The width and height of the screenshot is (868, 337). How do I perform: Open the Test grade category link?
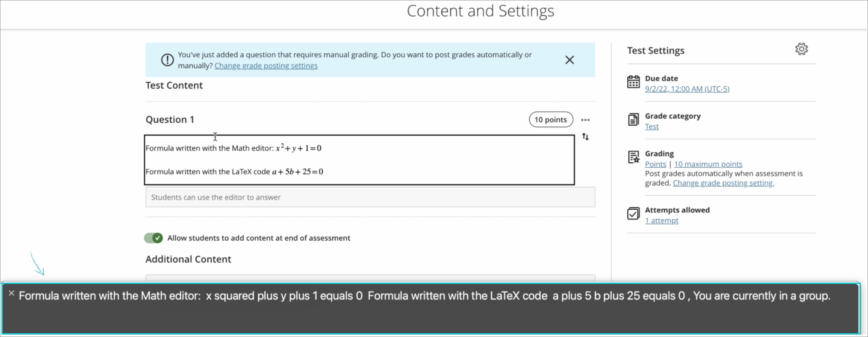click(x=651, y=127)
